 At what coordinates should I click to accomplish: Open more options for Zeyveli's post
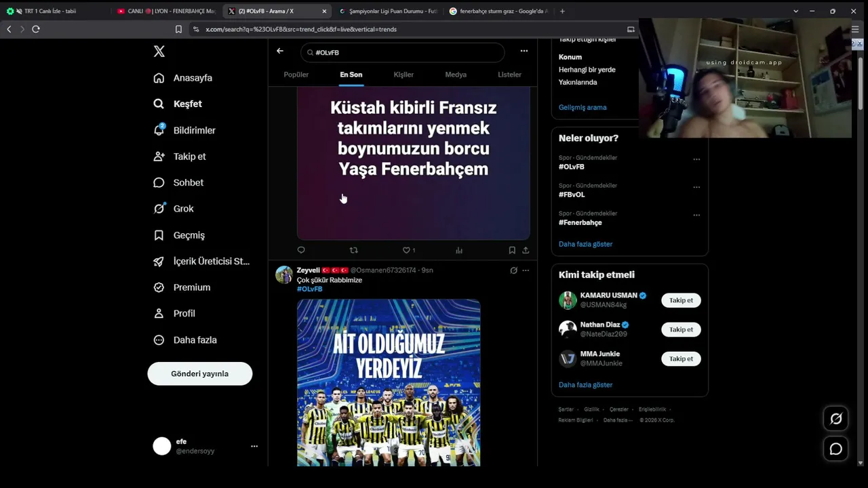click(526, 270)
